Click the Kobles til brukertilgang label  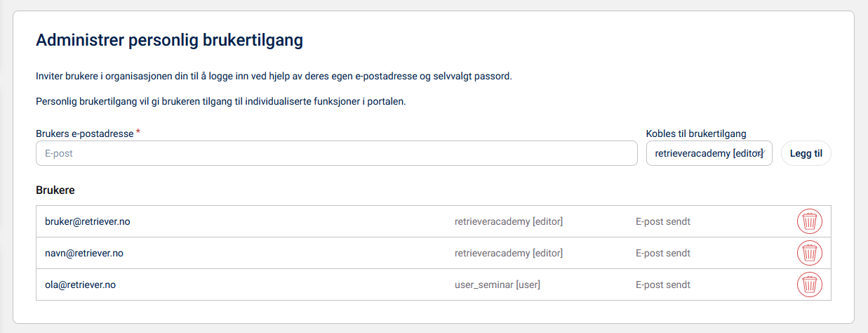695,133
